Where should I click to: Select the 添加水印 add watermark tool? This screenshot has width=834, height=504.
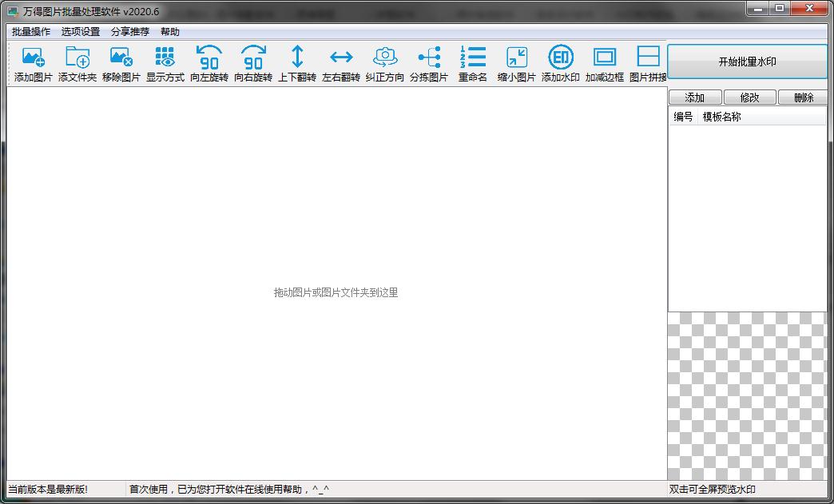[561, 64]
